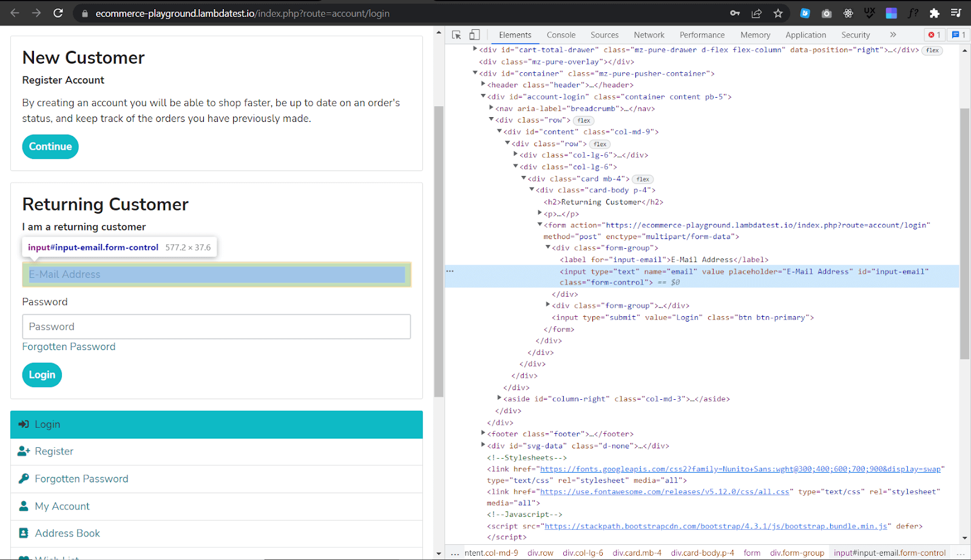Open the Issues counter badge in DevTools
Image resolution: width=971 pixels, height=560 pixels.
point(958,35)
